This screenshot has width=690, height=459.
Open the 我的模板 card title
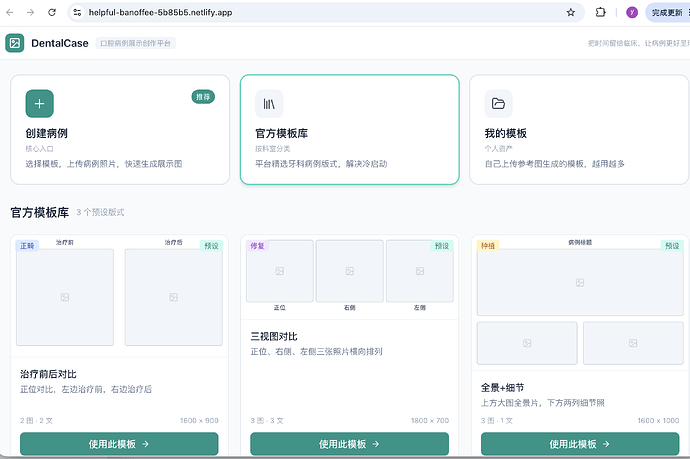[506, 133]
